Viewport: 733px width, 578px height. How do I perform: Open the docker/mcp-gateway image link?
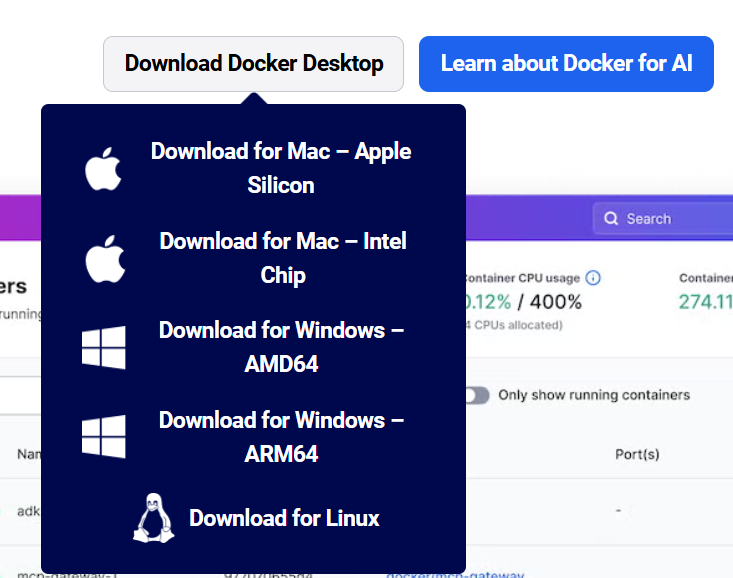[x=455, y=574]
